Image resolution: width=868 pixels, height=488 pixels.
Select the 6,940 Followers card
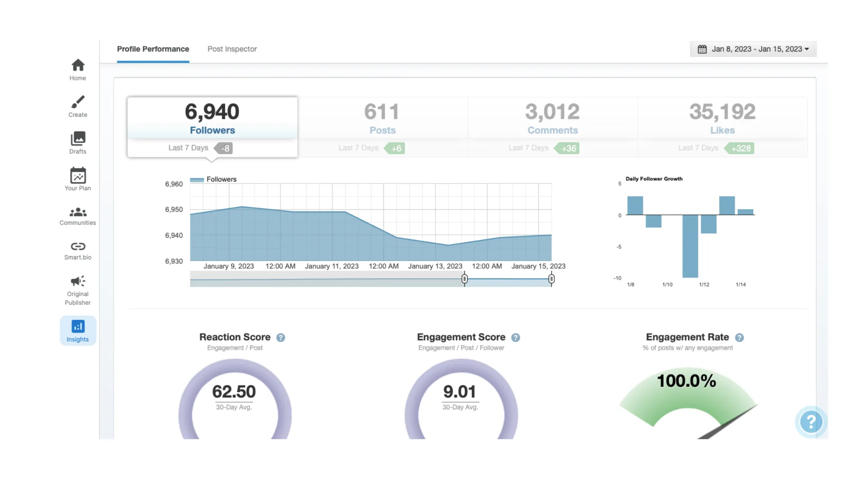212,127
